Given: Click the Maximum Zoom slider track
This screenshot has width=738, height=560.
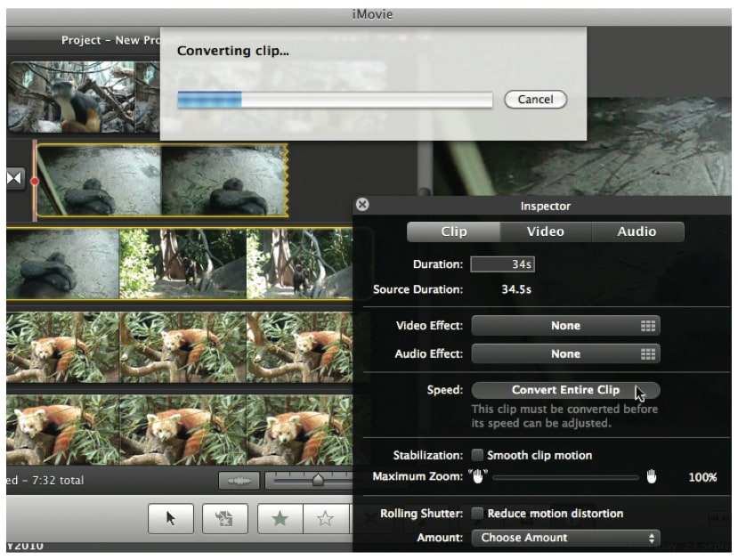Looking at the screenshot, I should [x=565, y=477].
